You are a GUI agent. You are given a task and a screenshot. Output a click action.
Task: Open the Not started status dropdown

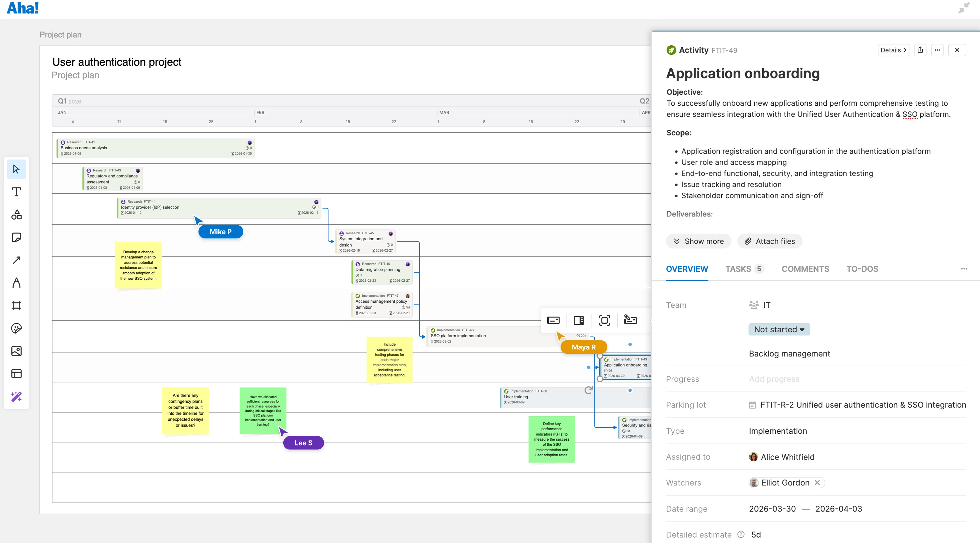779,329
